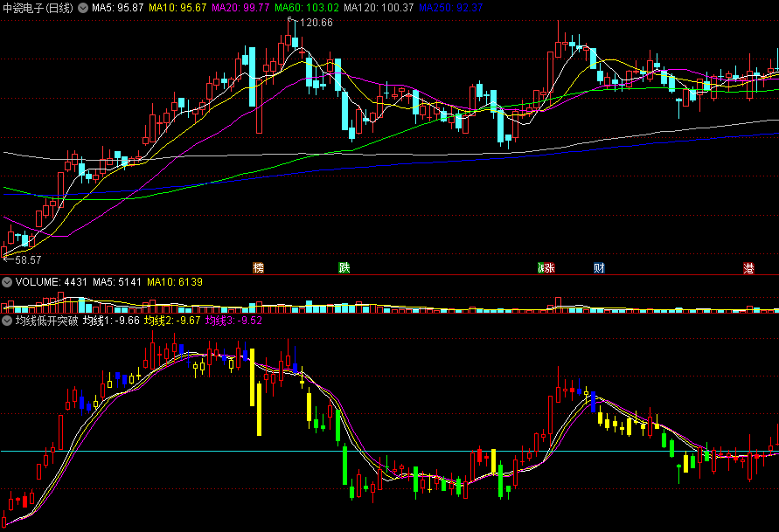Click the volume MA10: 6139 label
The width and height of the screenshot is (779, 532).
coord(175,282)
